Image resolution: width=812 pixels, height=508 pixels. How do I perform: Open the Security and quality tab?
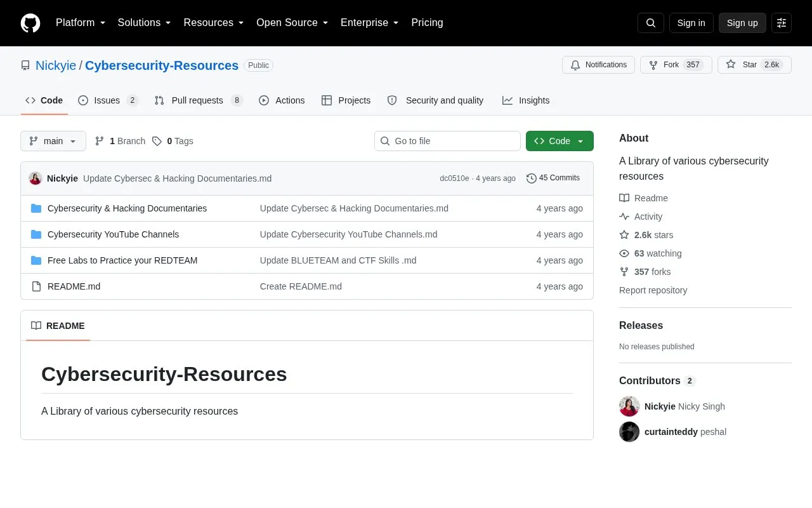click(435, 100)
